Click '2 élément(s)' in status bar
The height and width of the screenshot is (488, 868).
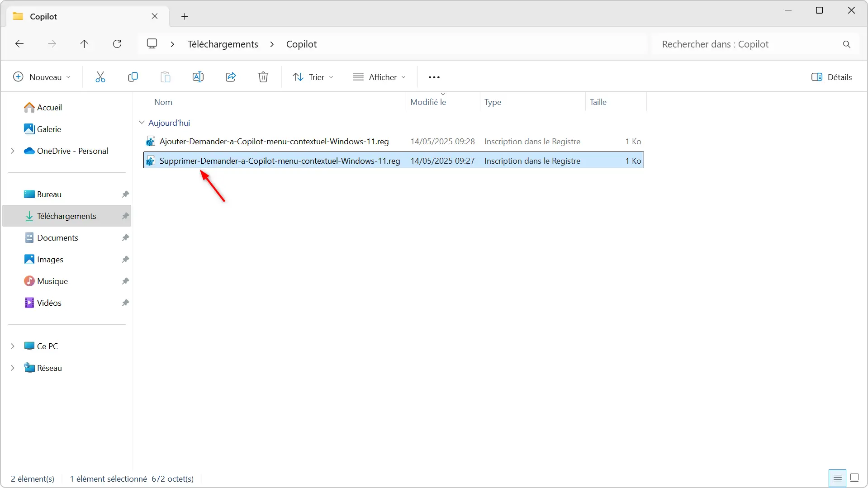click(x=33, y=479)
